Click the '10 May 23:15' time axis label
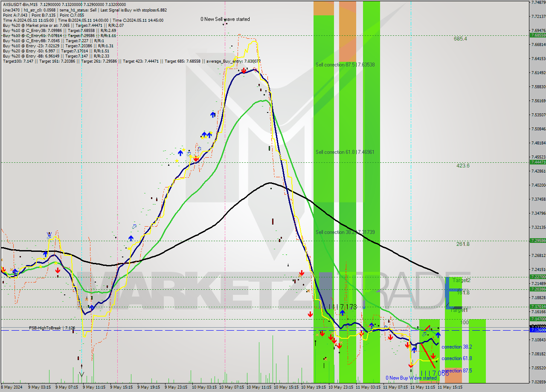546x392 pixels. pos(341,388)
